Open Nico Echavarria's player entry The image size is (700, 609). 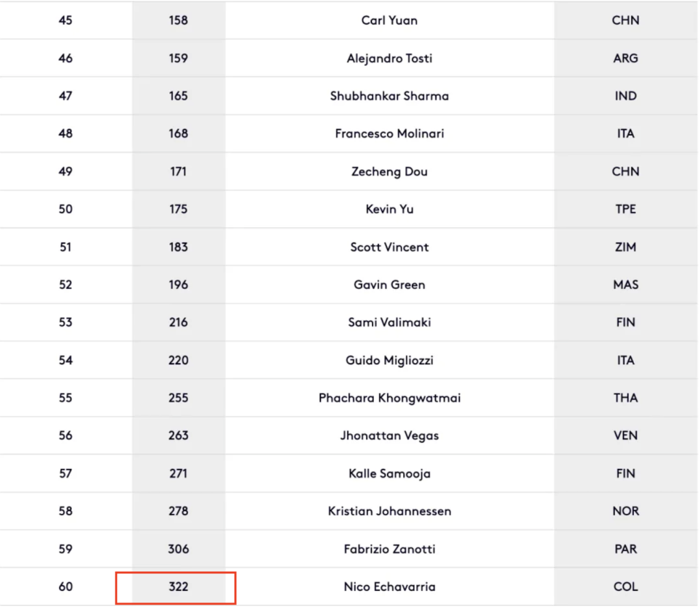click(390, 587)
